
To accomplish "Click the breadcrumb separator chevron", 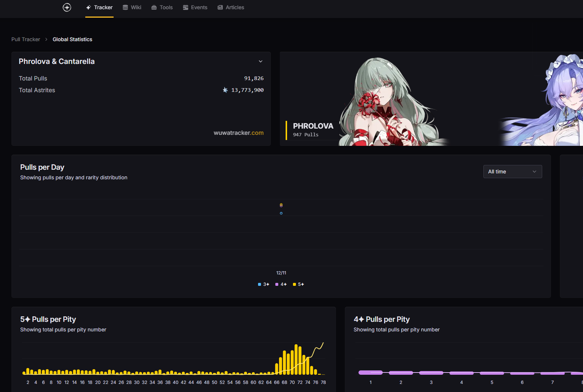I will point(46,39).
